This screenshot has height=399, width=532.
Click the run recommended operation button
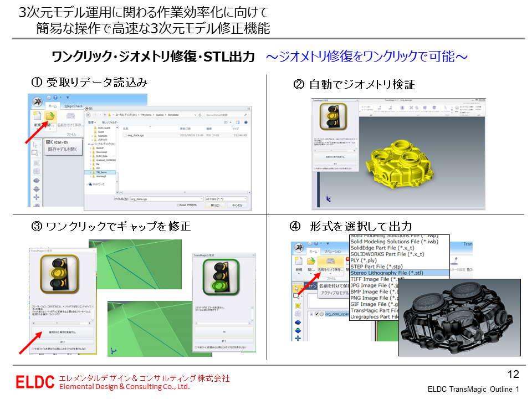pyautogui.click(x=63, y=332)
